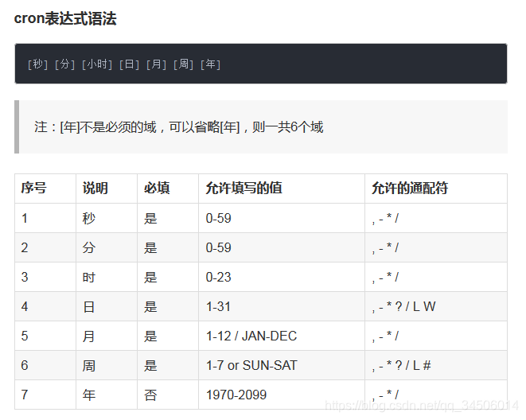Viewport: 526px width, 420px height.
Task: Select "[周]" in the dark code block
Action: click(183, 64)
